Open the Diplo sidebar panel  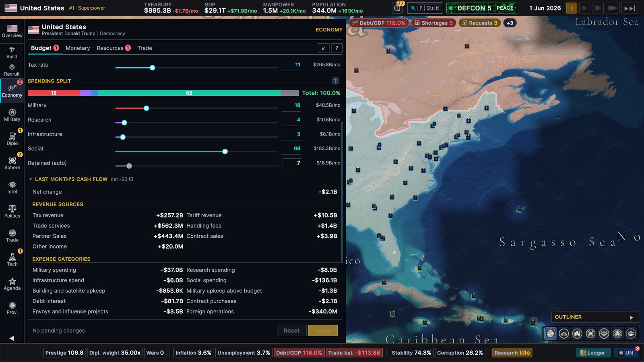[x=12, y=139]
